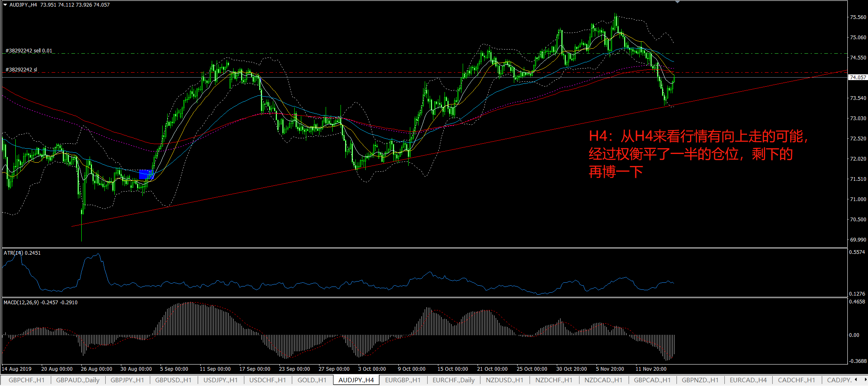Screen dimensions: 868x386
Task: Select the USDJPY.,H1 chart tab
Action: [220, 380]
